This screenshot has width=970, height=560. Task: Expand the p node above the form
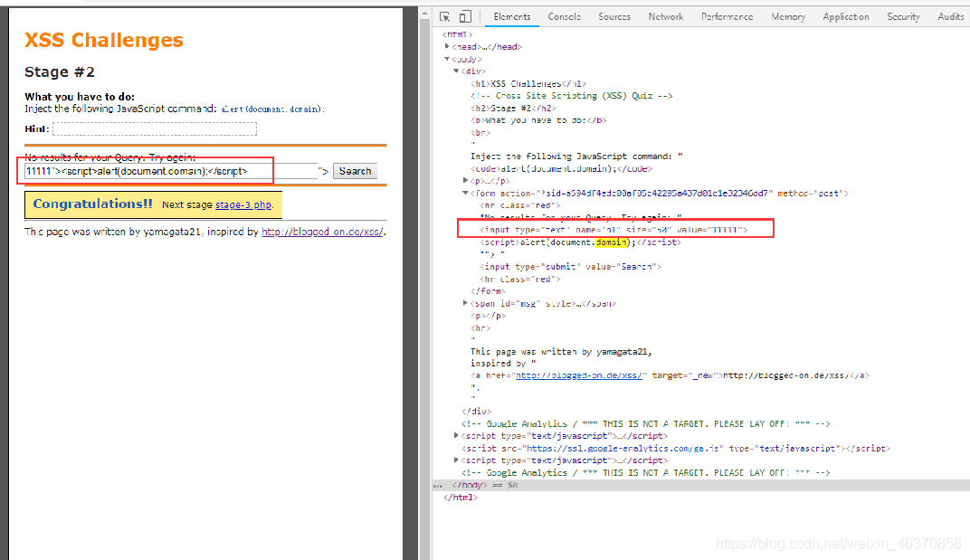click(x=465, y=181)
